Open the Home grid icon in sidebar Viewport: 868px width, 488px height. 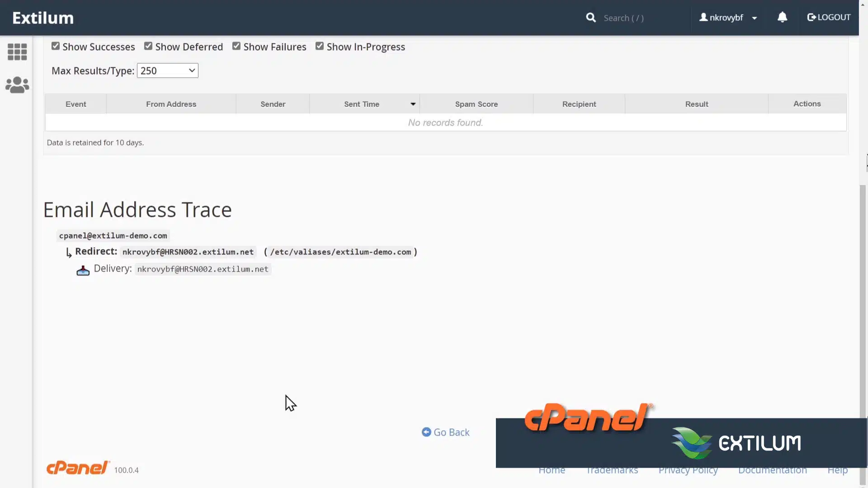[x=17, y=52]
